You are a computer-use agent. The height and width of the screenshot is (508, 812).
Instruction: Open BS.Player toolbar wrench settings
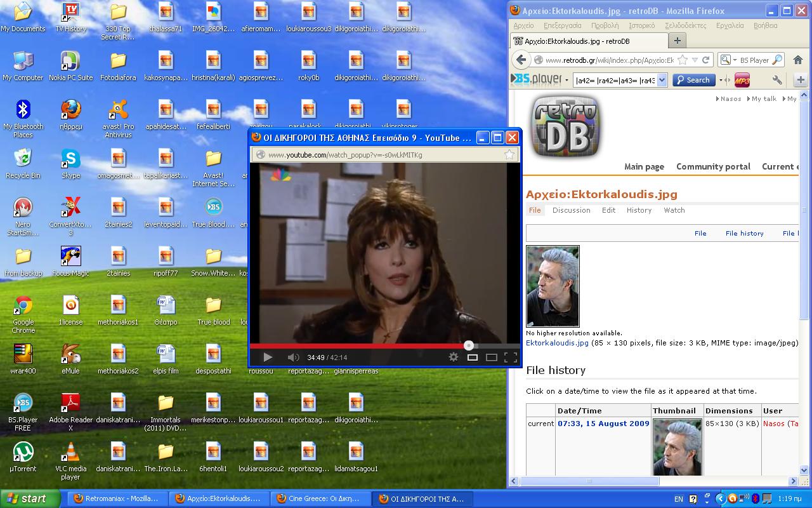tap(777, 80)
